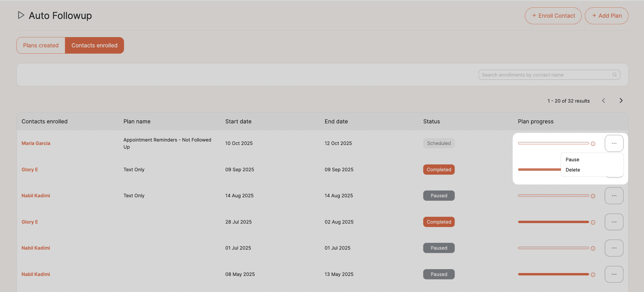Click the next page chevron arrow
The image size is (644, 292).
[x=621, y=100]
